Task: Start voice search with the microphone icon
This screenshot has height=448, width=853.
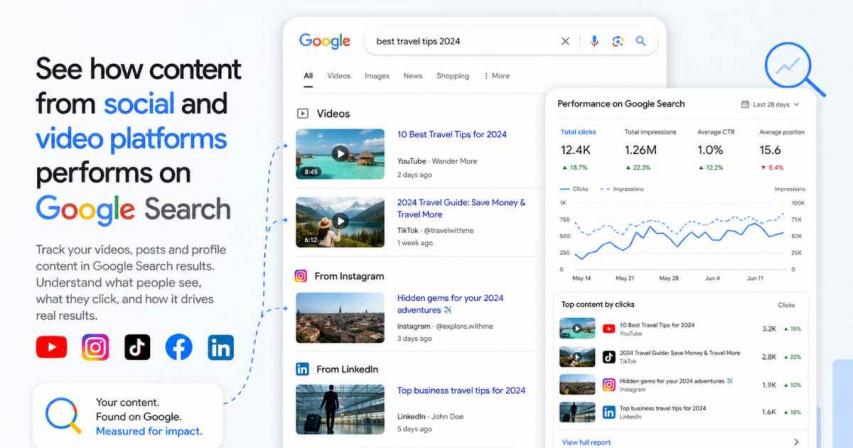Action: [x=594, y=41]
